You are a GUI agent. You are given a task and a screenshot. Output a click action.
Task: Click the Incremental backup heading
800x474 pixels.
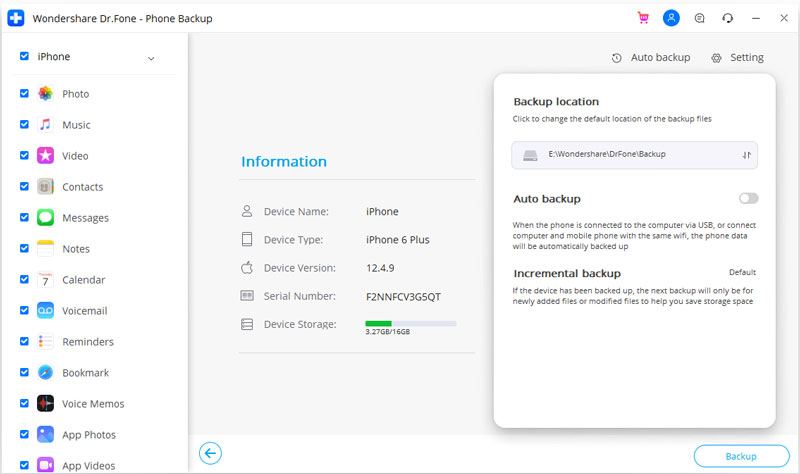coord(567,273)
